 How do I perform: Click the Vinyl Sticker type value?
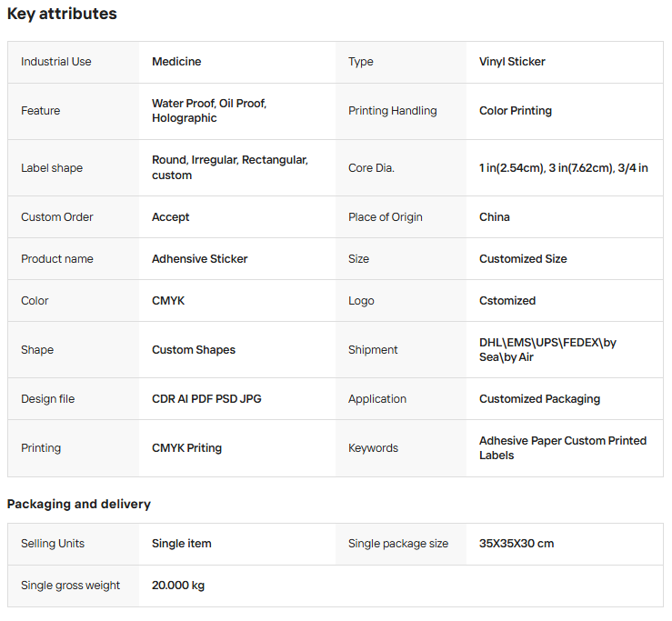(512, 62)
